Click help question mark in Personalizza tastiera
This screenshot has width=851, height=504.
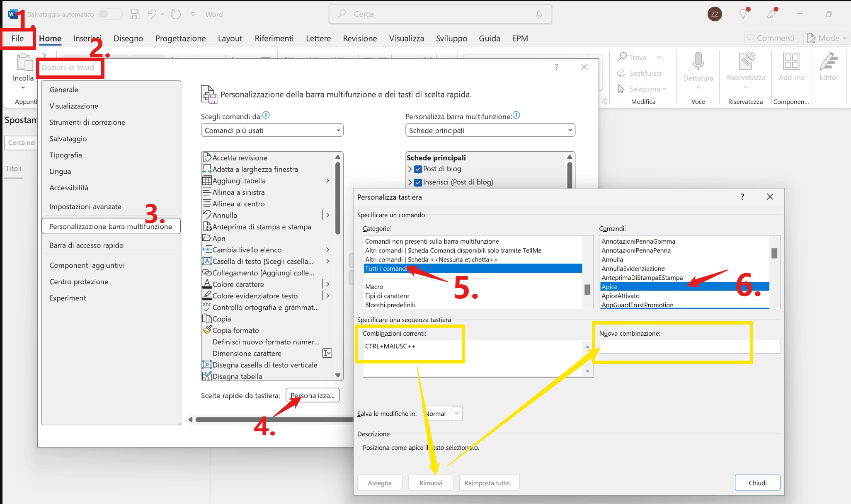[x=742, y=196]
